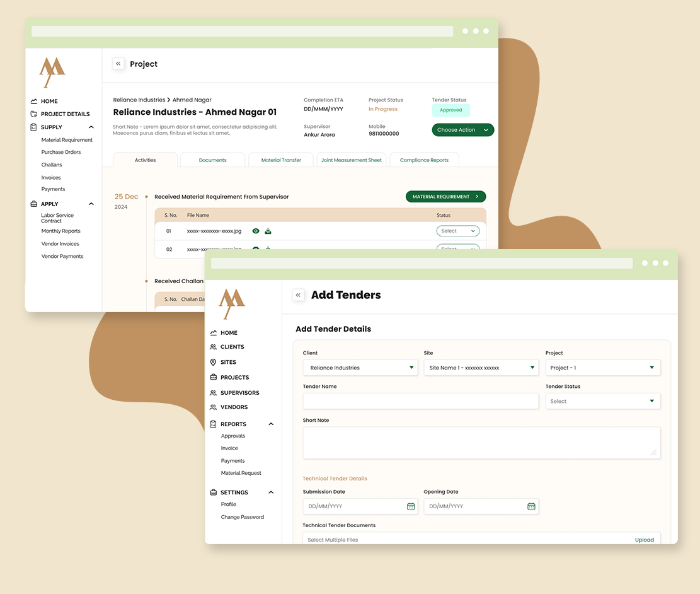The width and height of the screenshot is (700, 594).
Task: Open the Tender Status select dropdown
Action: 602,401
